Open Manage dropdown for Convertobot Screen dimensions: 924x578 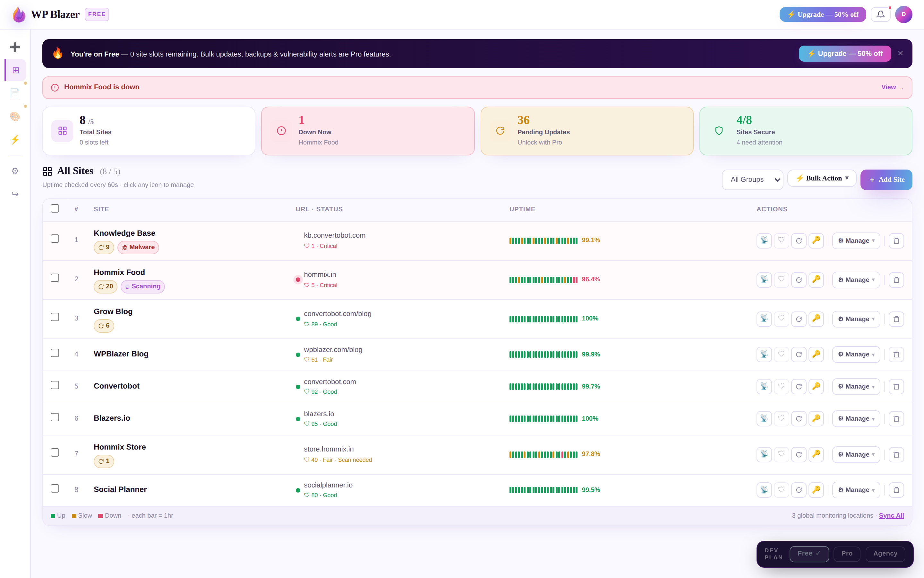point(856,387)
